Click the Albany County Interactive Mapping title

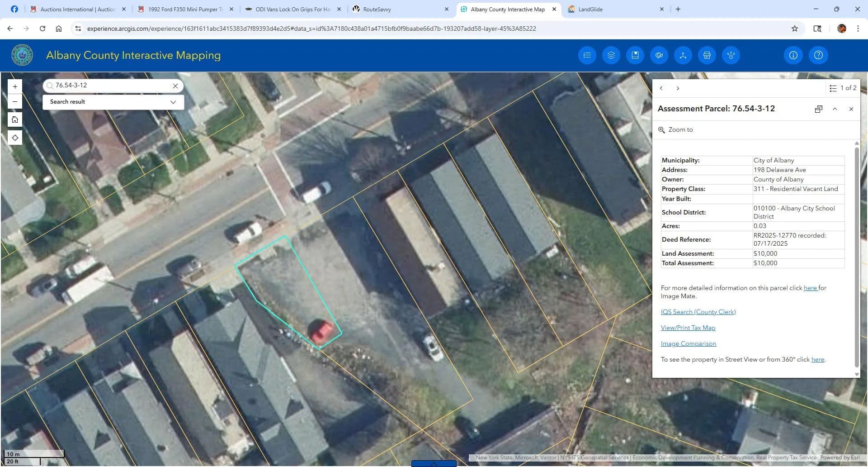tap(133, 55)
